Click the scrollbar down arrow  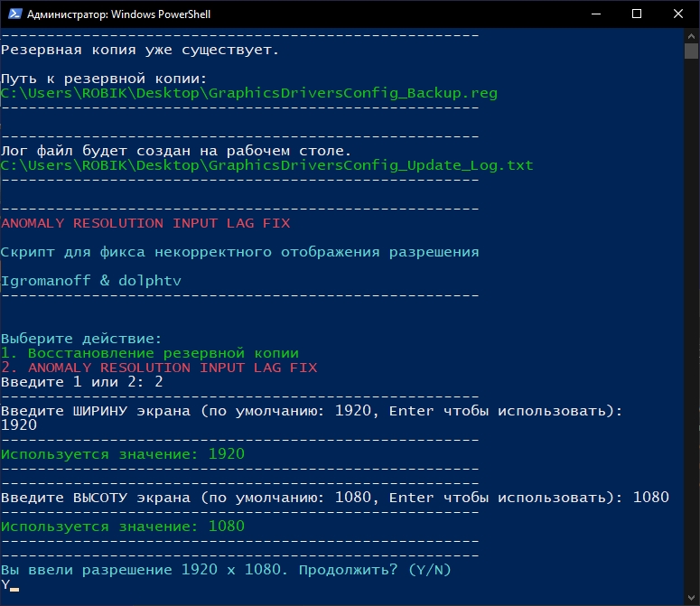coord(691,597)
